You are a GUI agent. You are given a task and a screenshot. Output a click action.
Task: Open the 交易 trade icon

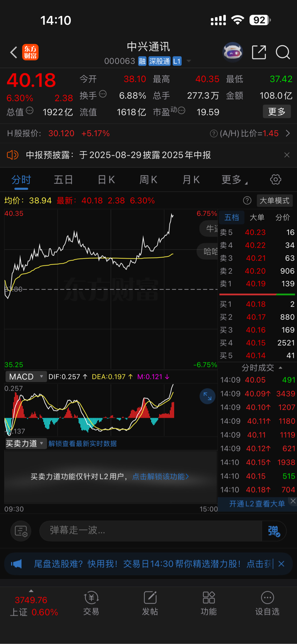[x=91, y=603]
